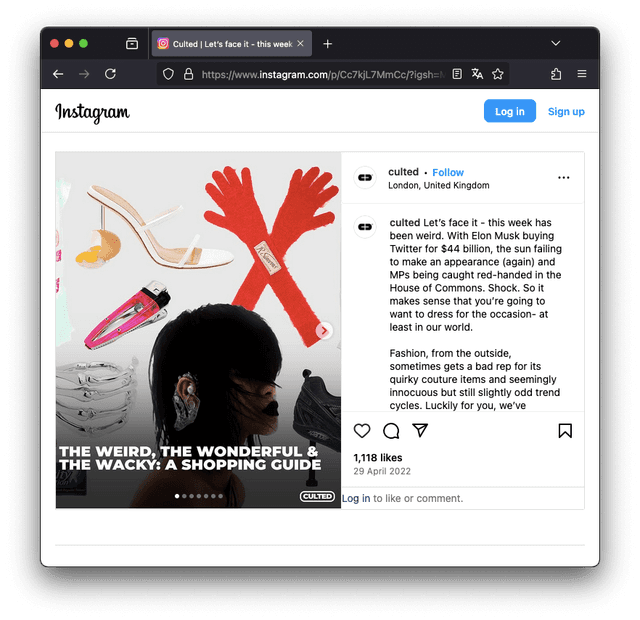Open the Firefox extensions puzzle icon
The width and height of the screenshot is (640, 620).
pyautogui.click(x=556, y=74)
